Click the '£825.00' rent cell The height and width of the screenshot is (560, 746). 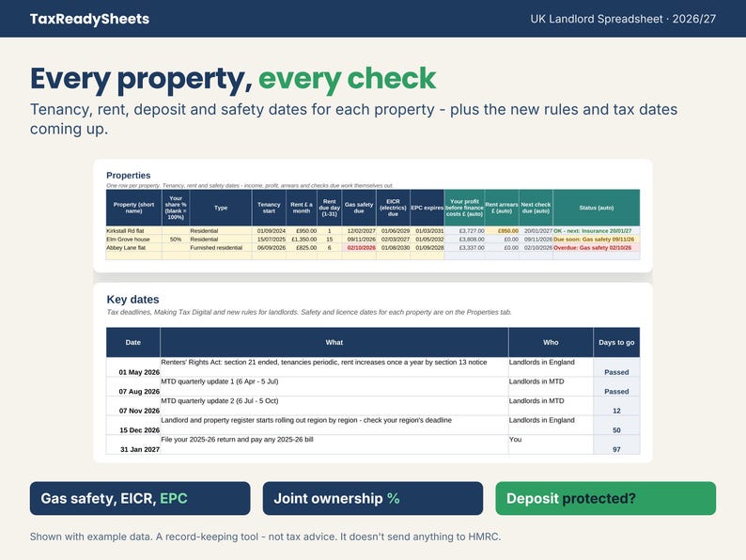[x=302, y=248]
